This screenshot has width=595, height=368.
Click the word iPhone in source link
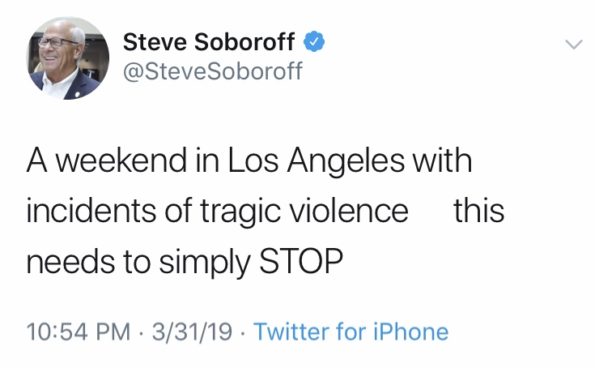(411, 331)
